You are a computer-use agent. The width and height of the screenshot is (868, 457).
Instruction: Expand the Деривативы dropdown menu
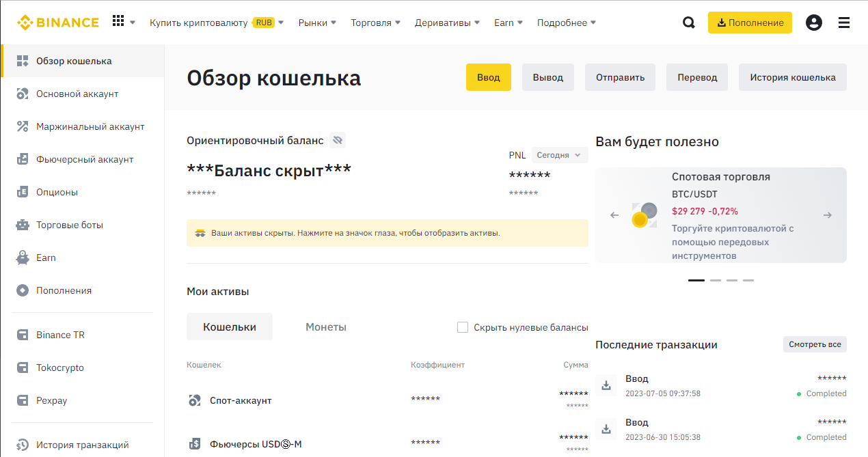[x=447, y=23]
